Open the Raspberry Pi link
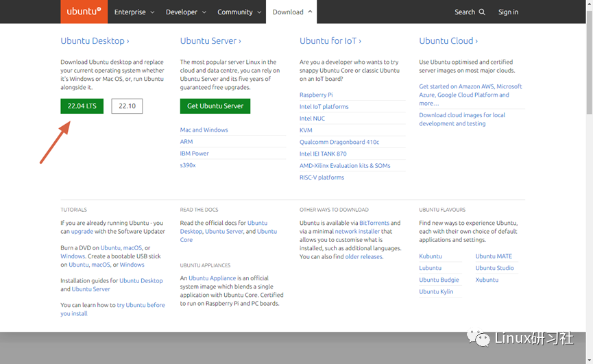Screen dimensions: 593x364 click(x=316, y=95)
